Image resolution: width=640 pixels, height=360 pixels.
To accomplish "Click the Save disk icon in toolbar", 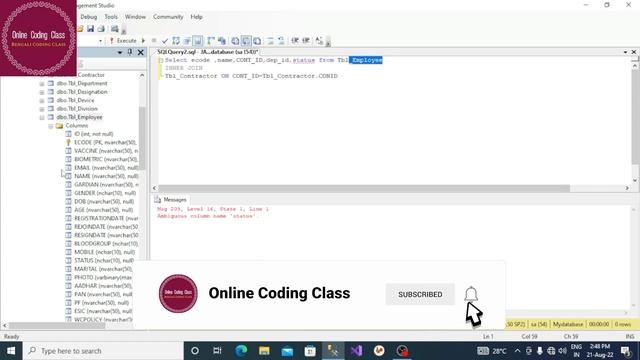I will pyautogui.click(x=90, y=29).
